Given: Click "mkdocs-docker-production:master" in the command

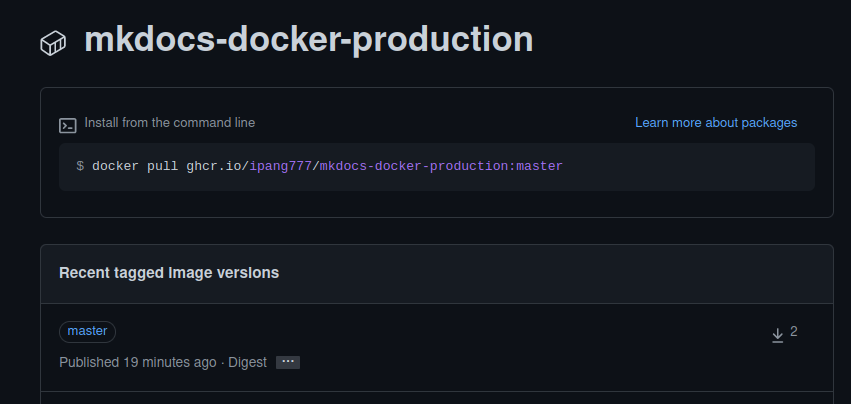Looking at the screenshot, I should [x=441, y=166].
